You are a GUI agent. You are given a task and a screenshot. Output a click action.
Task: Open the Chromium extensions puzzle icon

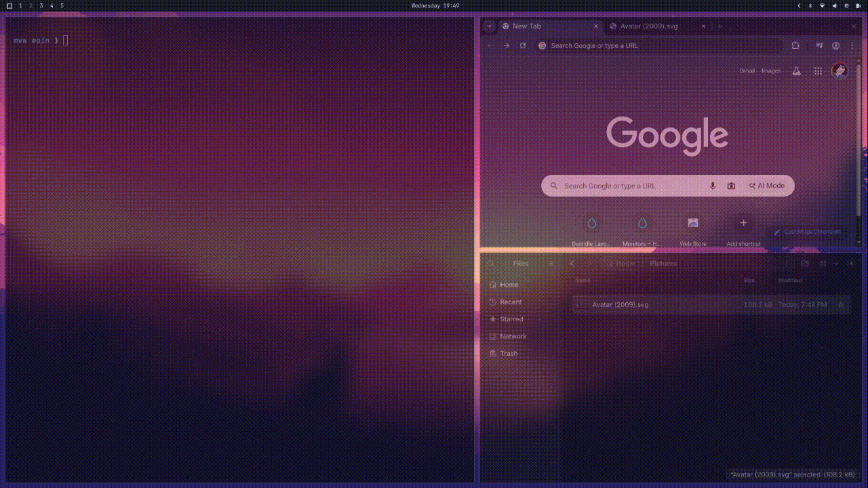(795, 45)
